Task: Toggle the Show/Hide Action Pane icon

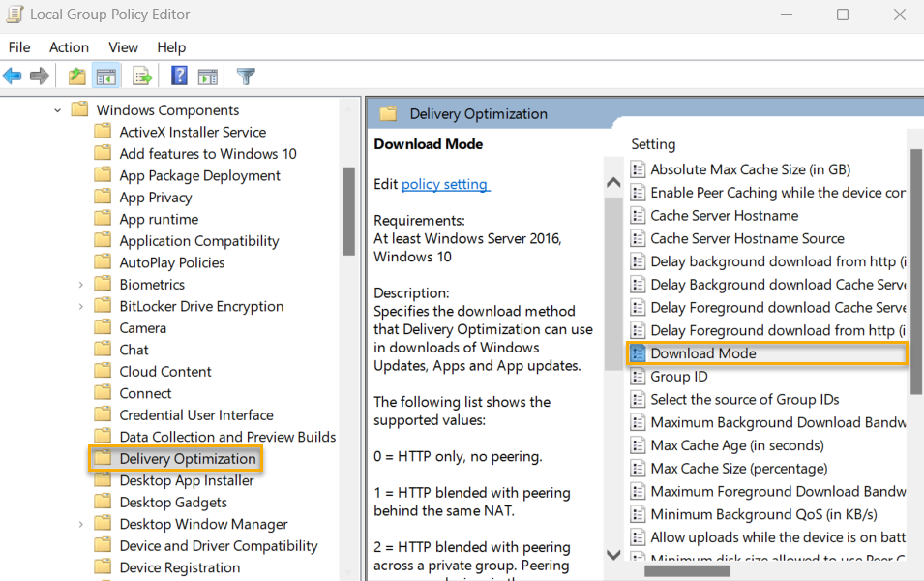Action: click(208, 76)
